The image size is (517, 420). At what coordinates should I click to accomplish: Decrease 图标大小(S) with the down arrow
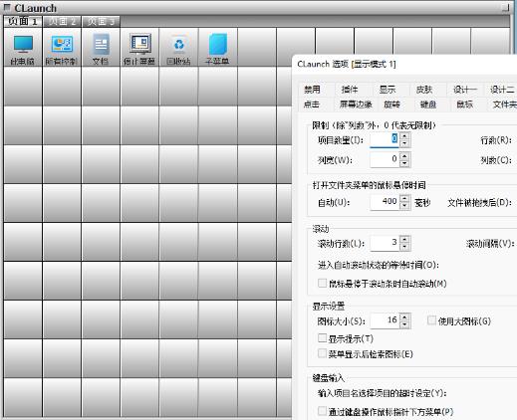click(404, 324)
